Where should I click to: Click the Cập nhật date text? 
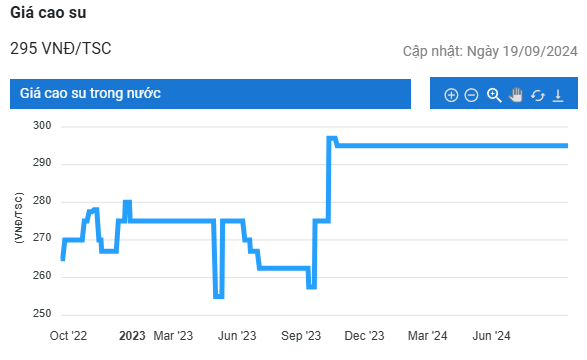coord(490,51)
